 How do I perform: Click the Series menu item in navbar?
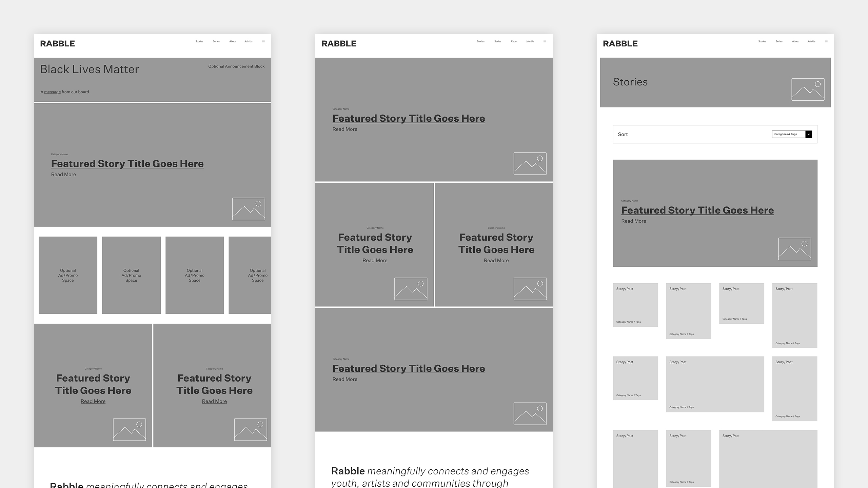click(216, 42)
